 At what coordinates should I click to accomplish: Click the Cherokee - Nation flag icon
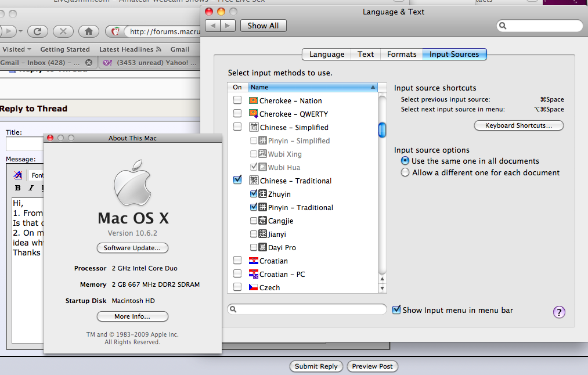click(254, 100)
